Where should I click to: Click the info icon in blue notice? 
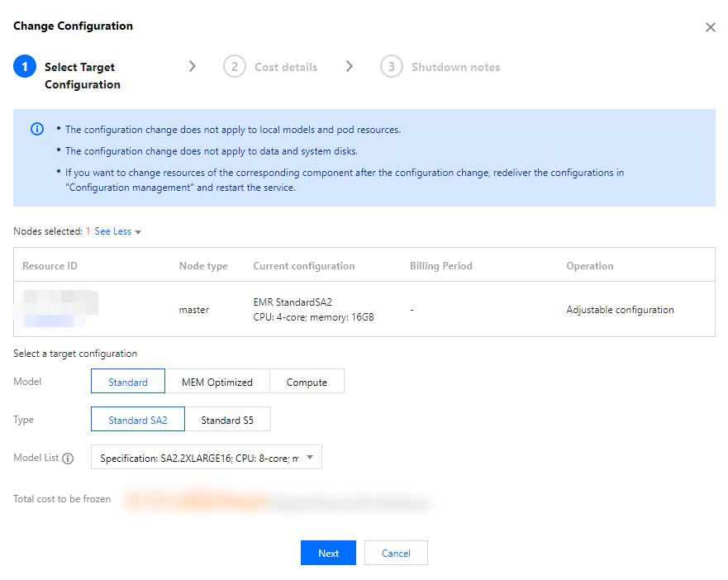coord(37,130)
